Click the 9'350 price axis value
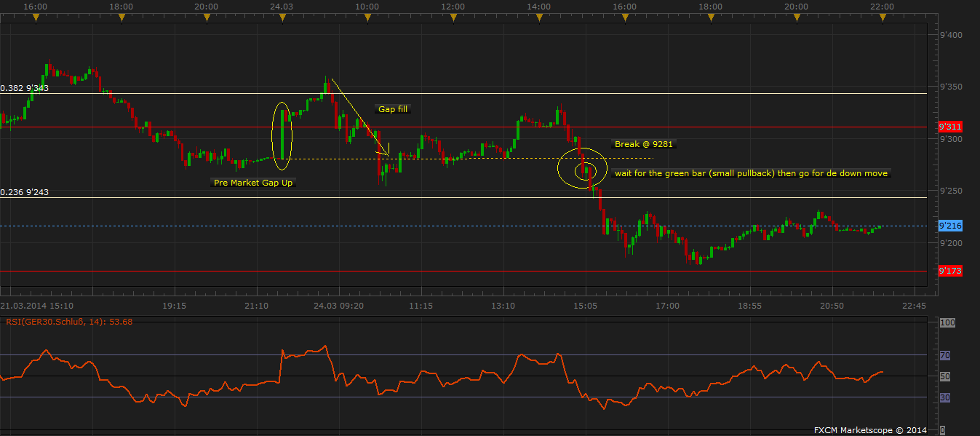980x436 pixels. 951,87
